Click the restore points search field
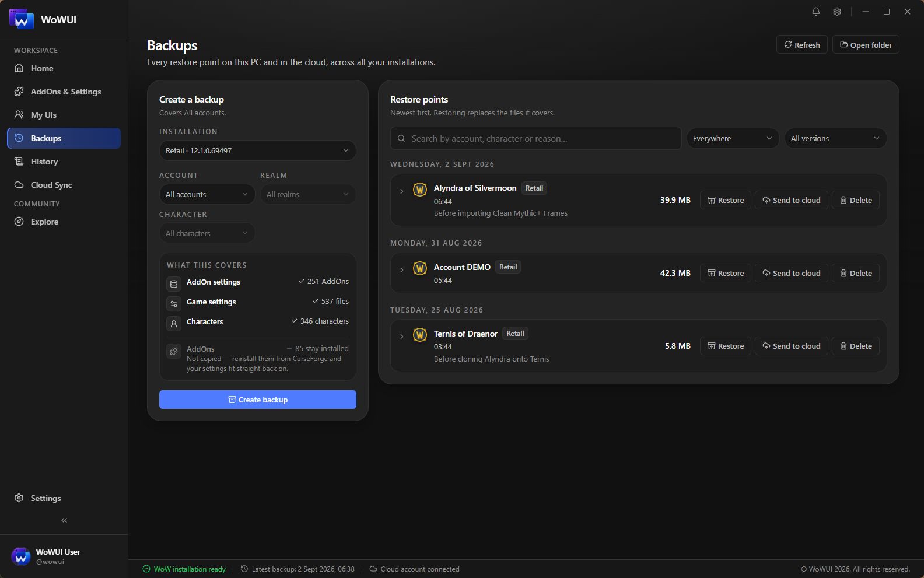 (x=536, y=138)
